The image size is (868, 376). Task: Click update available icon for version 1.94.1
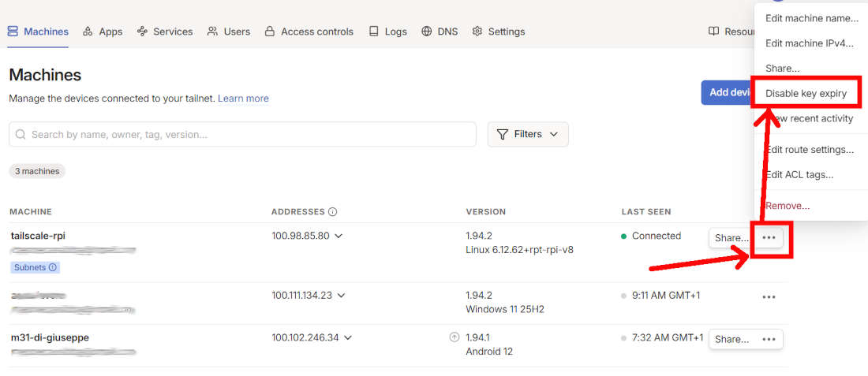pos(455,337)
